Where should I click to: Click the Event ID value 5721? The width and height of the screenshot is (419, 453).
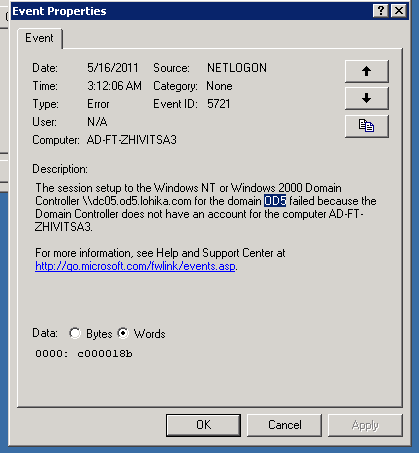219,104
